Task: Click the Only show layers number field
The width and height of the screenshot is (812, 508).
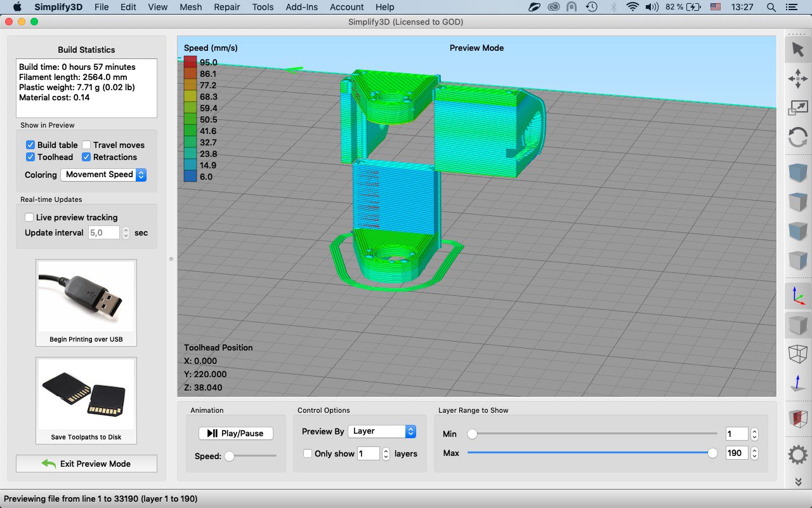Action: click(x=369, y=453)
